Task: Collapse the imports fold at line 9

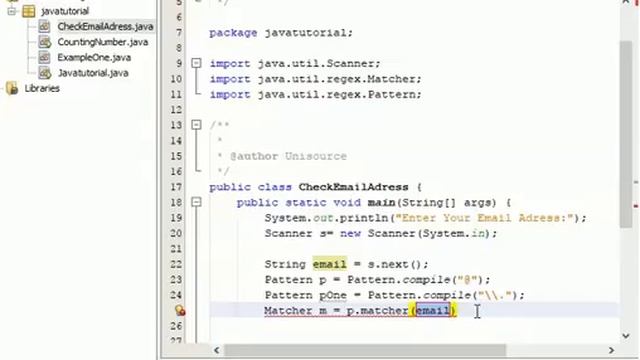Action: [x=196, y=63]
